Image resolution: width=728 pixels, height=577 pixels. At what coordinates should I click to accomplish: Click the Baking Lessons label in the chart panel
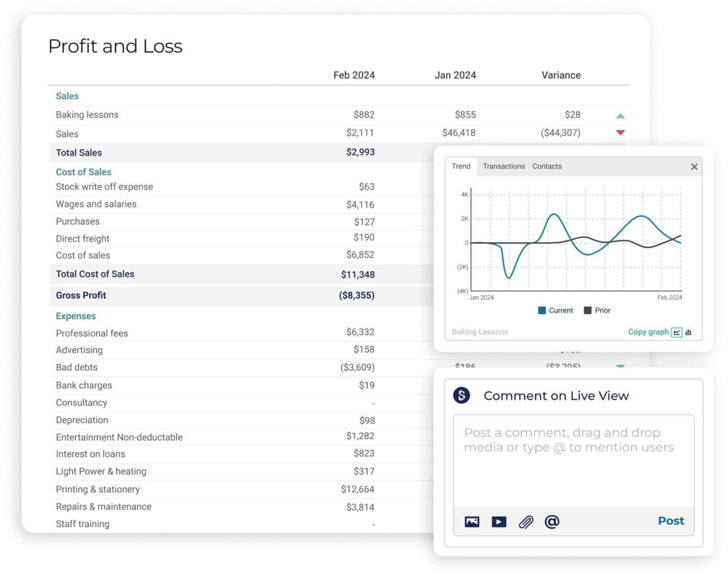click(x=480, y=331)
